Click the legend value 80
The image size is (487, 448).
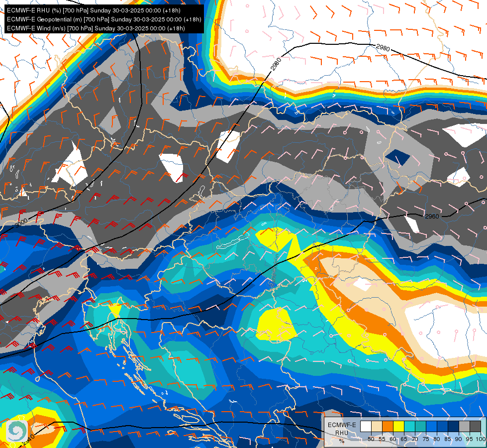(437, 439)
